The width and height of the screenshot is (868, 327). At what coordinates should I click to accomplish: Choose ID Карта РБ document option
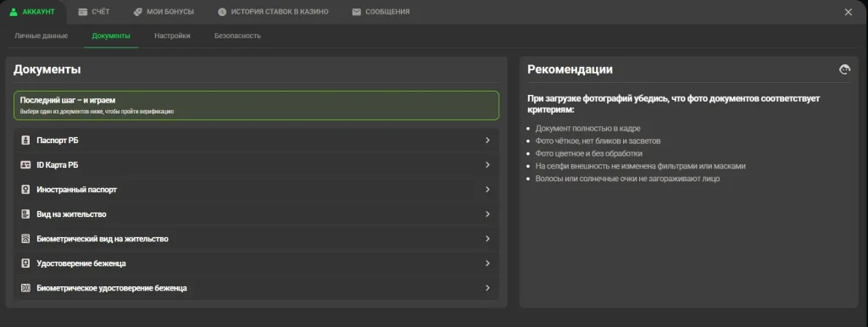(x=256, y=165)
